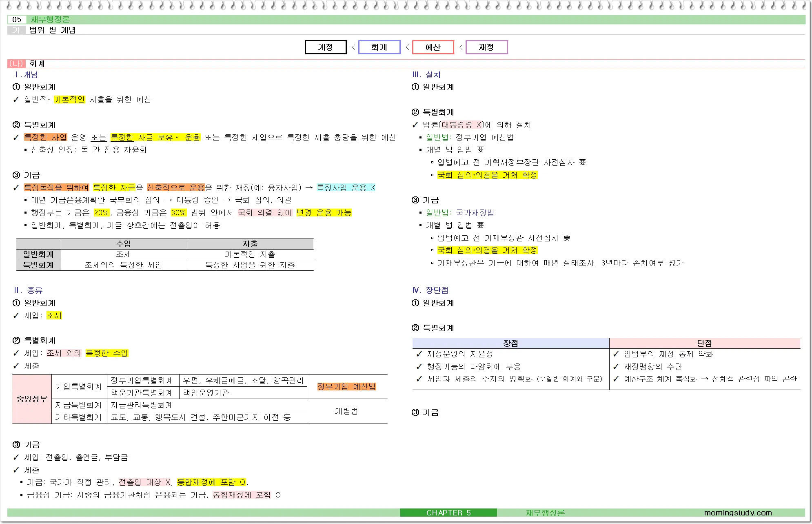
Task: Select the Ⅳ. 장단점 heading
Action: pyautogui.click(x=430, y=290)
